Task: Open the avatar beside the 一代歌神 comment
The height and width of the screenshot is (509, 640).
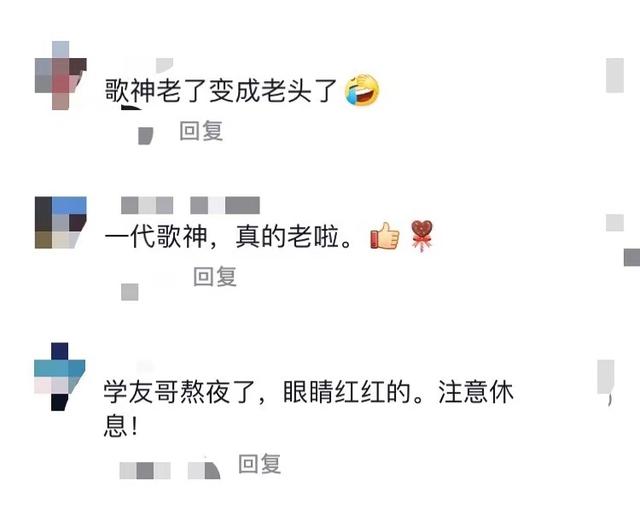Action: pos(60,222)
